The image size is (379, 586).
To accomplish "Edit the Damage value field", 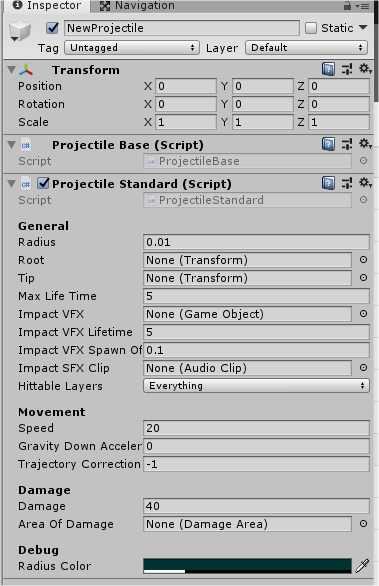I will point(256,506).
